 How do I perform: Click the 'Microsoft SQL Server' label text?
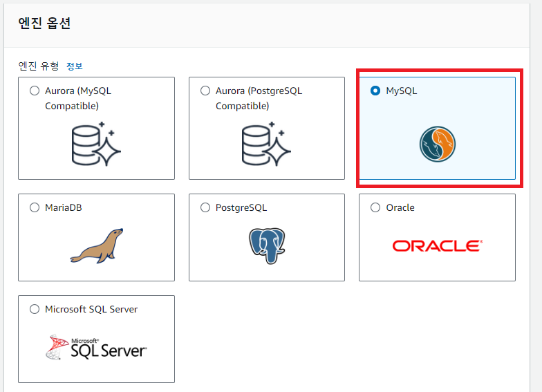coord(91,309)
